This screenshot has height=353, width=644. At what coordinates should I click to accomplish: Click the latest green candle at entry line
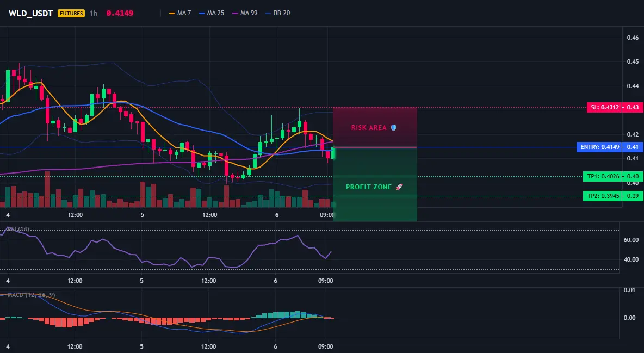point(333,153)
